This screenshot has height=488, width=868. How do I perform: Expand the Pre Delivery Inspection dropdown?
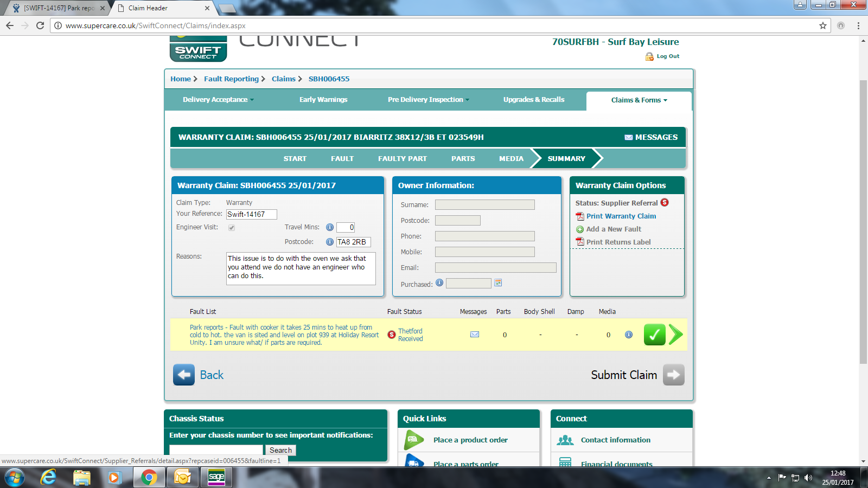[428, 100]
